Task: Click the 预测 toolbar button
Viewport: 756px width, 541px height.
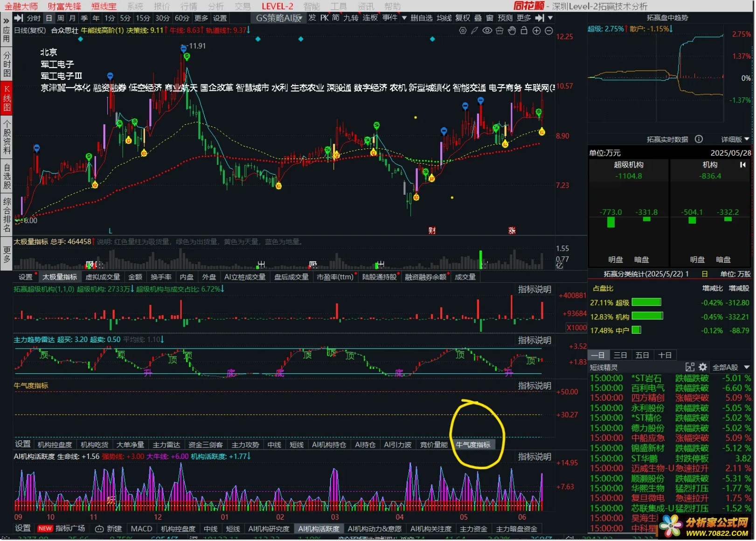Action: tap(505, 18)
